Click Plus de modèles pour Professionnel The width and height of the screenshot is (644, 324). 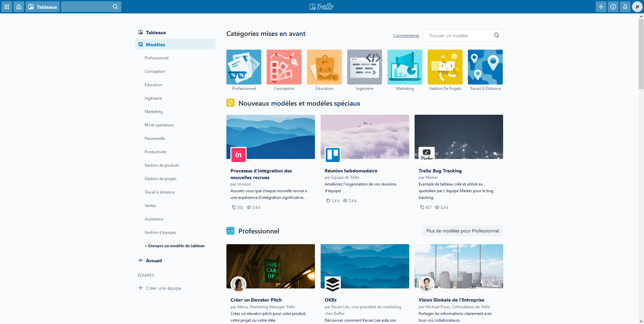[463, 231]
